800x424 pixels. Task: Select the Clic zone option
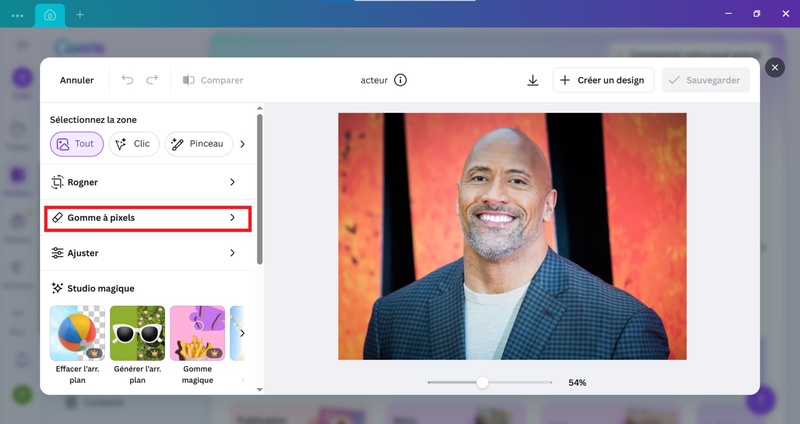(134, 144)
